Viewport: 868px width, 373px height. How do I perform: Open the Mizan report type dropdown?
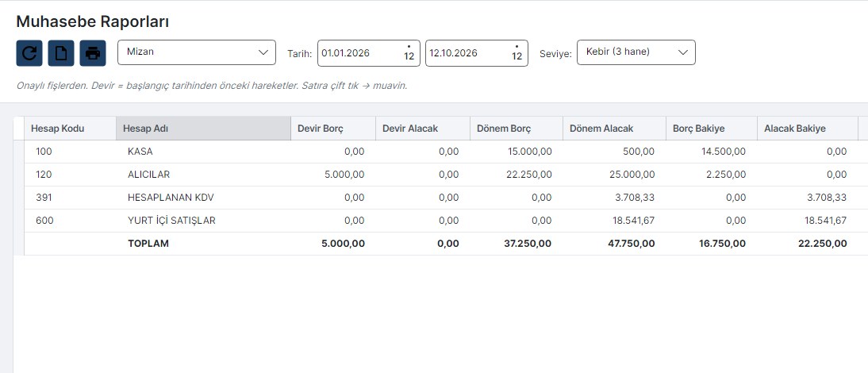click(x=197, y=52)
